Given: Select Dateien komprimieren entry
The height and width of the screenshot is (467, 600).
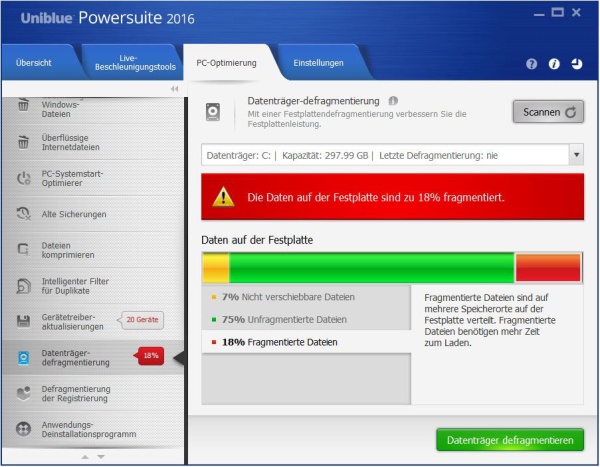Looking at the screenshot, I should pyautogui.click(x=93, y=250).
